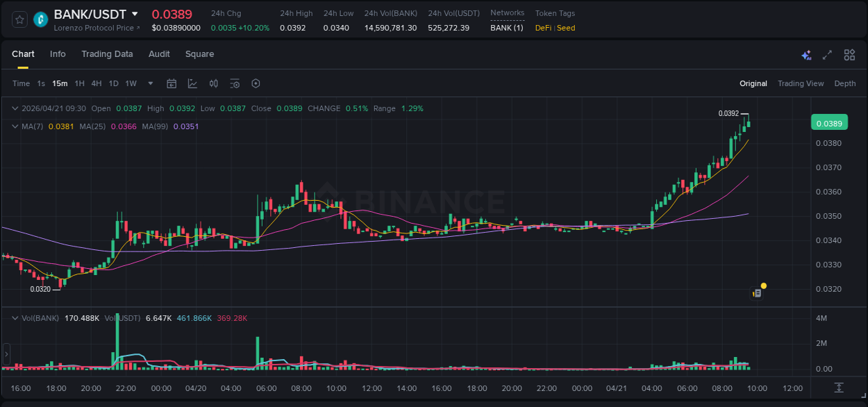Open the chart style icon
Image resolution: width=868 pixels, height=407 pixels.
[192, 83]
